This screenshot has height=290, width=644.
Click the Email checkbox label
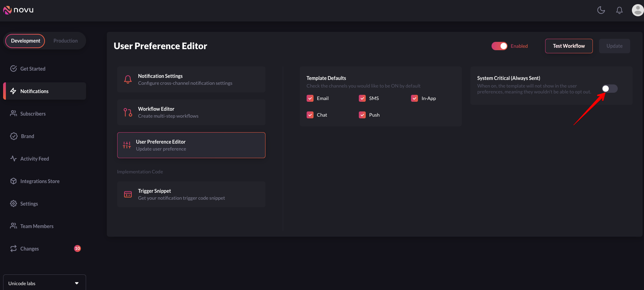tap(323, 98)
